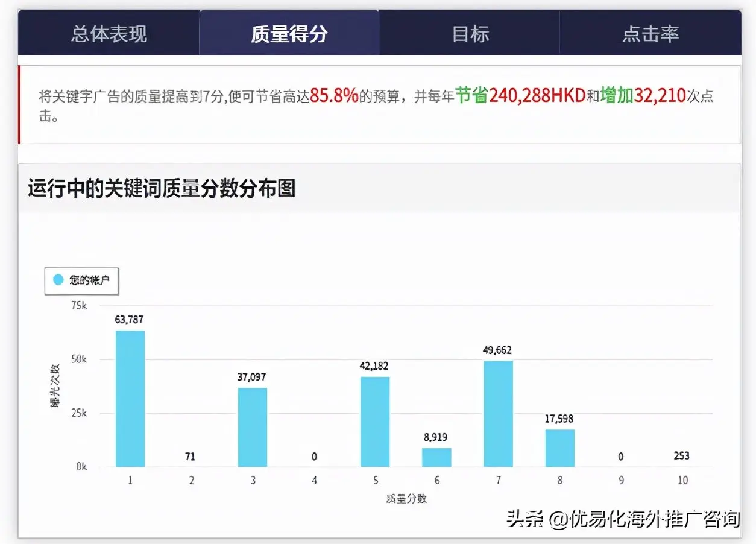Image resolution: width=756 pixels, height=544 pixels.
Task: Go to the 点击率 tab
Action: tap(650, 33)
